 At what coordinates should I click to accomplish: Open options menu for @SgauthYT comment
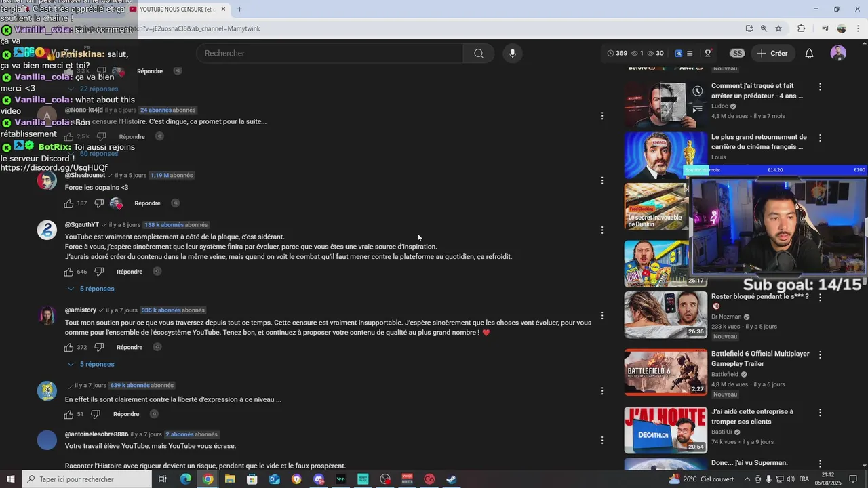[601, 230]
